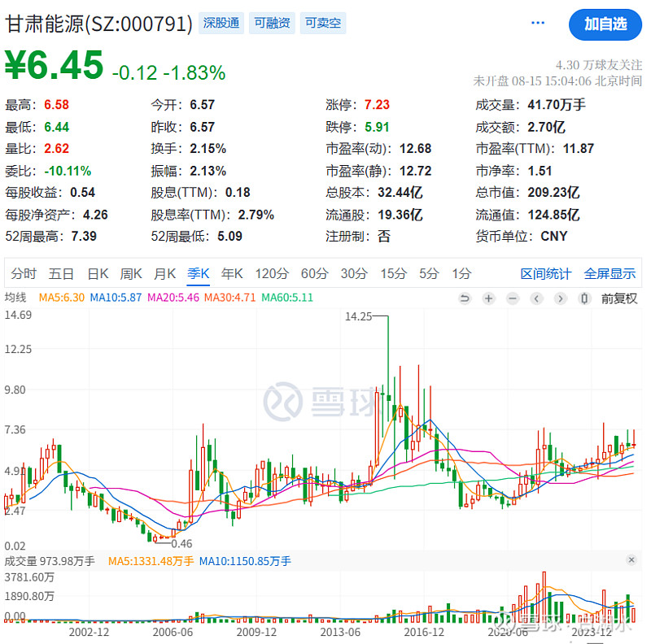651x644 pixels.
Task: Close the volume indicator panel
Action: tap(631, 560)
